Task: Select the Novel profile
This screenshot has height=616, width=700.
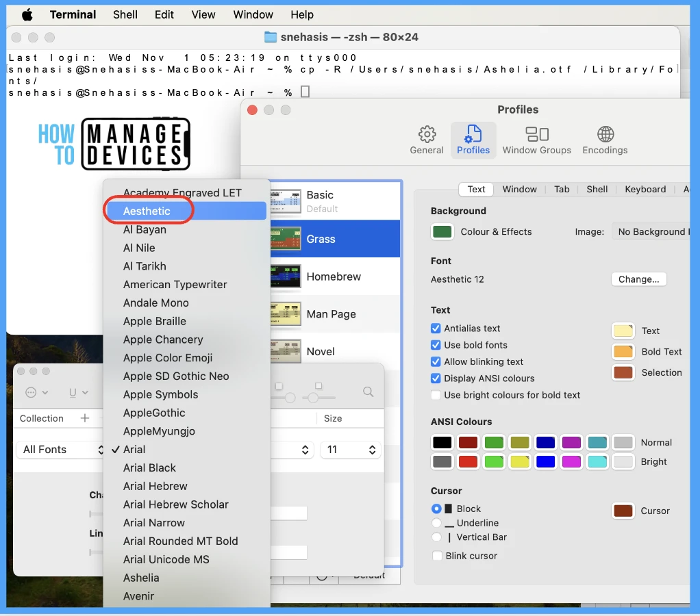Action: [335, 351]
